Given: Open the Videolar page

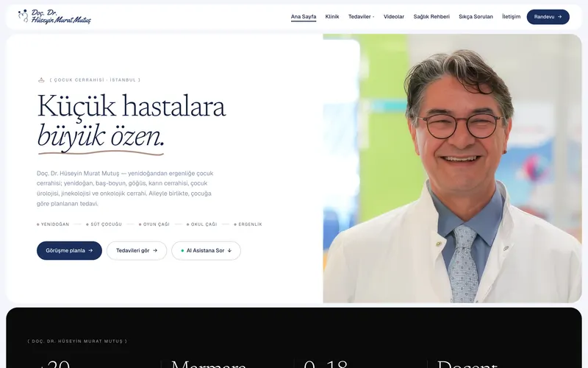Looking at the screenshot, I should click(x=394, y=17).
